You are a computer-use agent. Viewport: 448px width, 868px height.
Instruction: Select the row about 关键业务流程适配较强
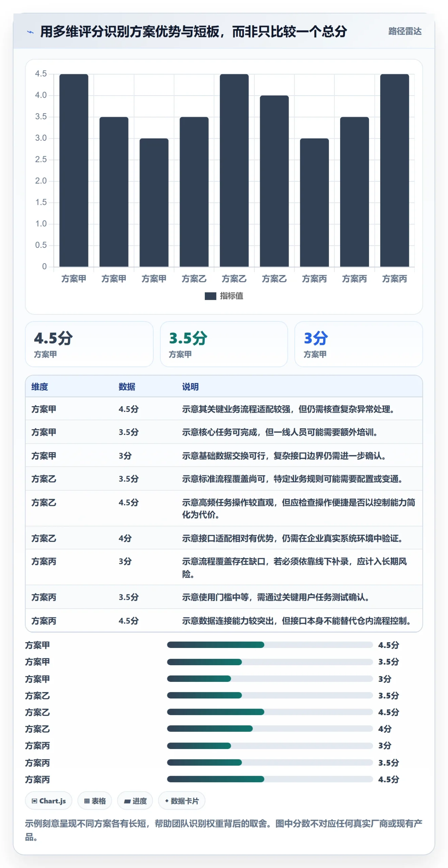tap(224, 409)
